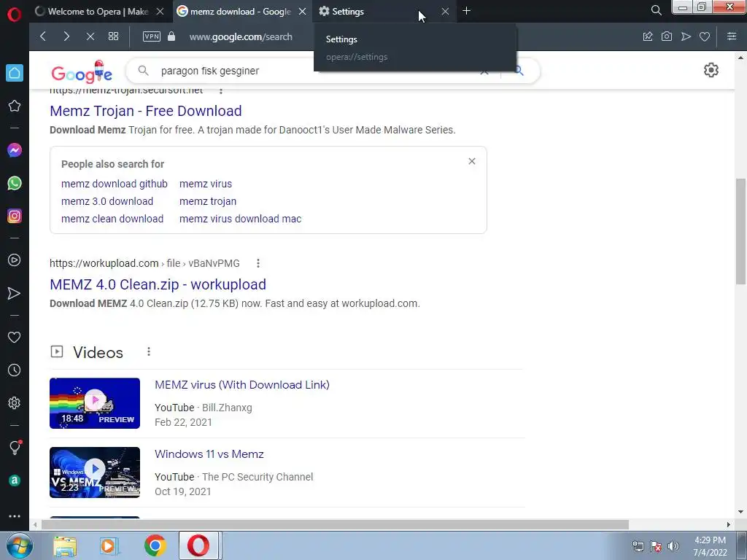Open Windows 11 vs Memz video
747x560 pixels.
[209, 454]
